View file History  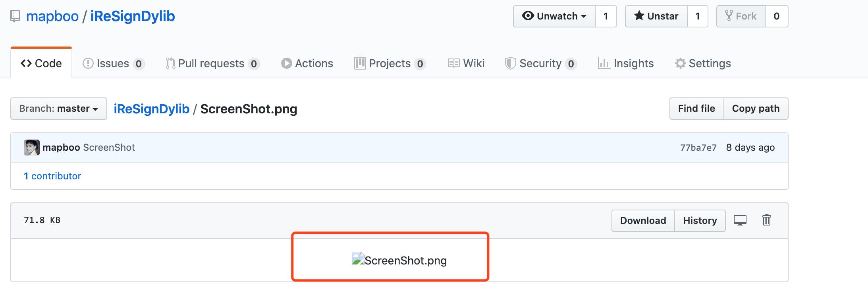click(x=700, y=221)
